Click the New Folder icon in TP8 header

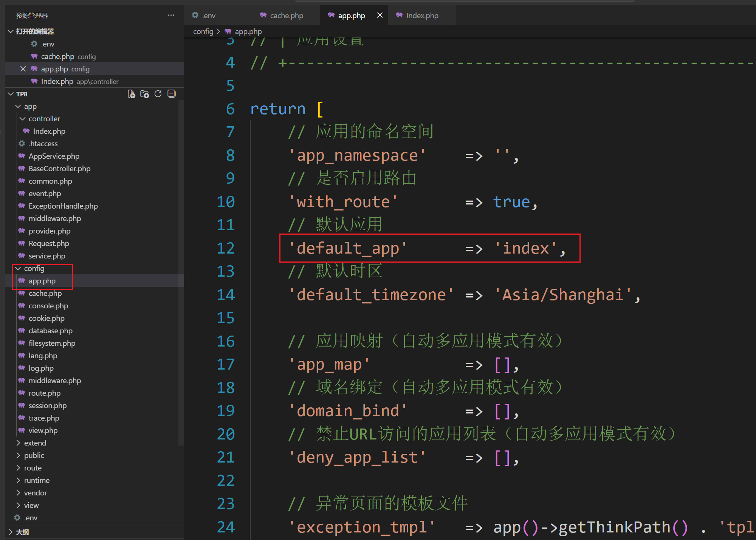click(144, 94)
